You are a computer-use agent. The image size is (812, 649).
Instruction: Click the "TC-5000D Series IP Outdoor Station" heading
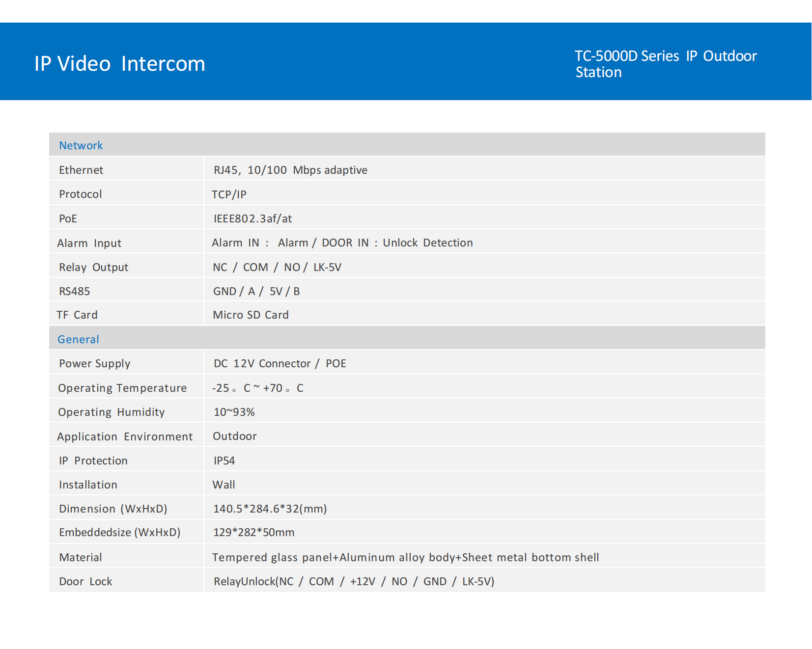click(x=665, y=64)
